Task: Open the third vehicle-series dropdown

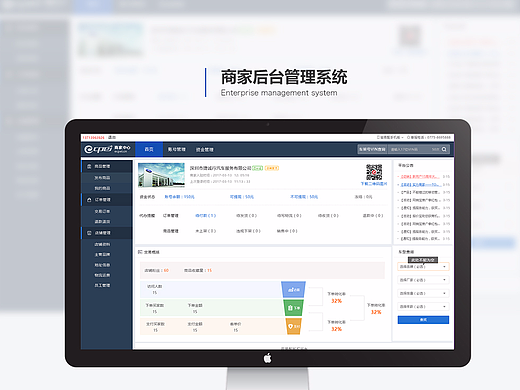Action: (423, 293)
